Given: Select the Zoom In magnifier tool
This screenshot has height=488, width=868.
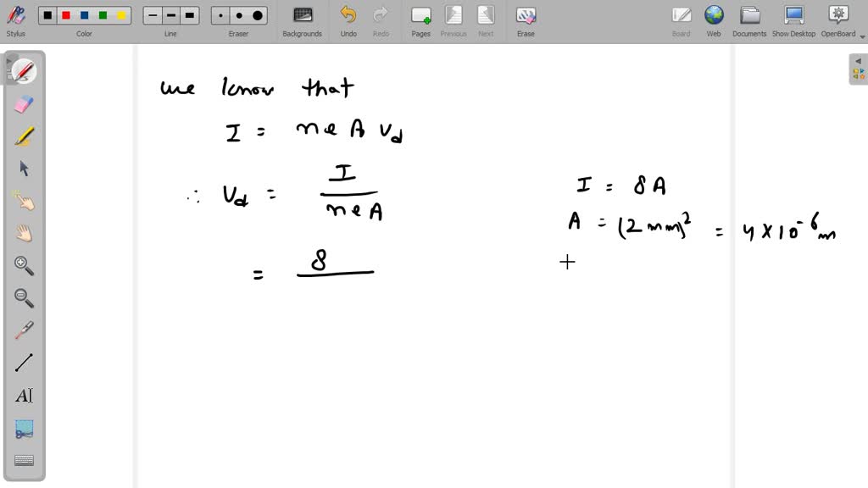Looking at the screenshot, I should [x=24, y=265].
